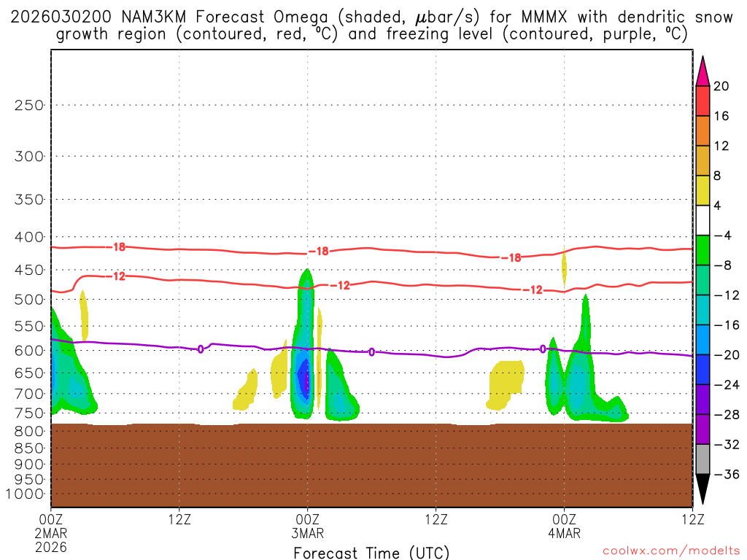Click the 3MAR date label on time axis
The image size is (747, 560).
point(307,533)
